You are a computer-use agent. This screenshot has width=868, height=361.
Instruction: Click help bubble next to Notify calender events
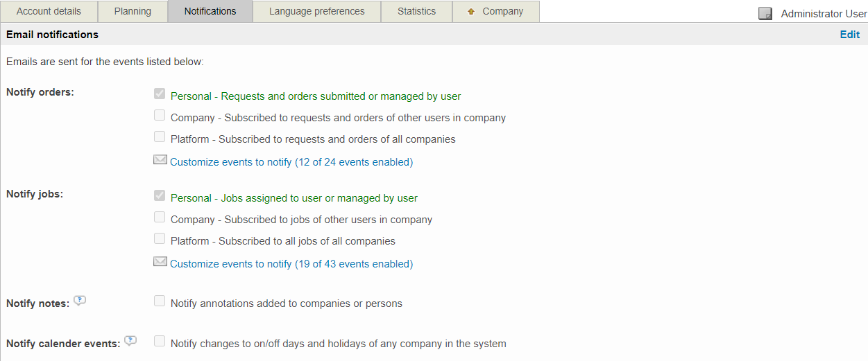(x=130, y=341)
